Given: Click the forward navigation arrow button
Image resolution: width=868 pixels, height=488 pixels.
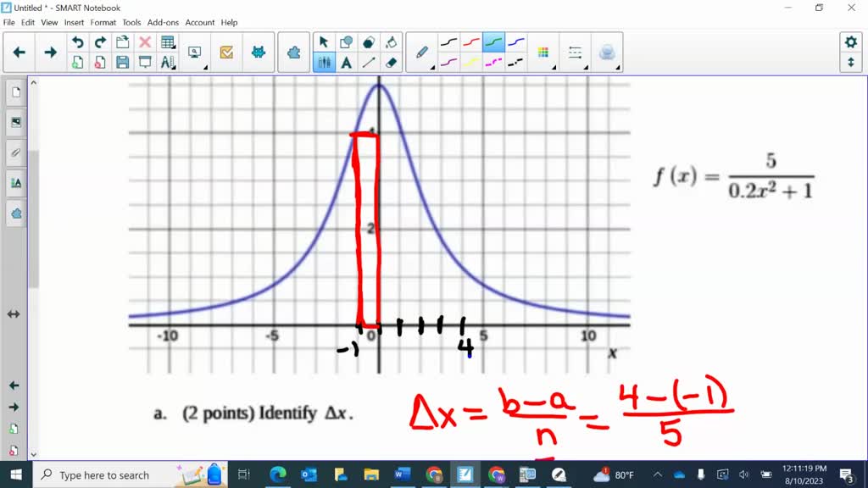Looking at the screenshot, I should 50,51.
